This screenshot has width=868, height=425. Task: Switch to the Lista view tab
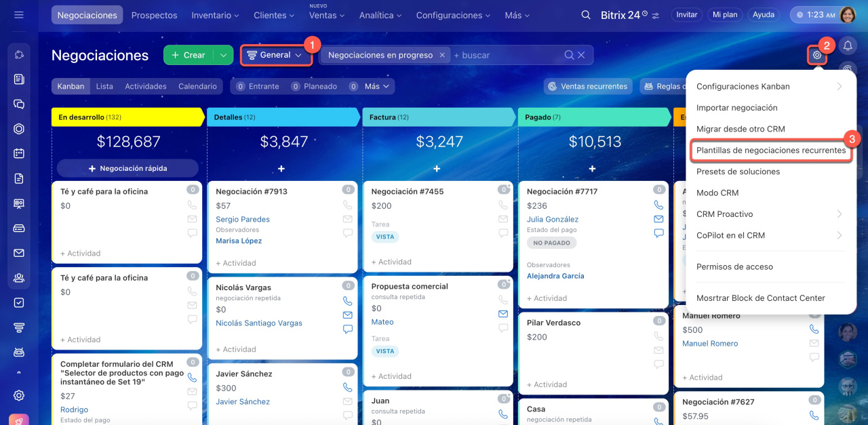pos(104,87)
